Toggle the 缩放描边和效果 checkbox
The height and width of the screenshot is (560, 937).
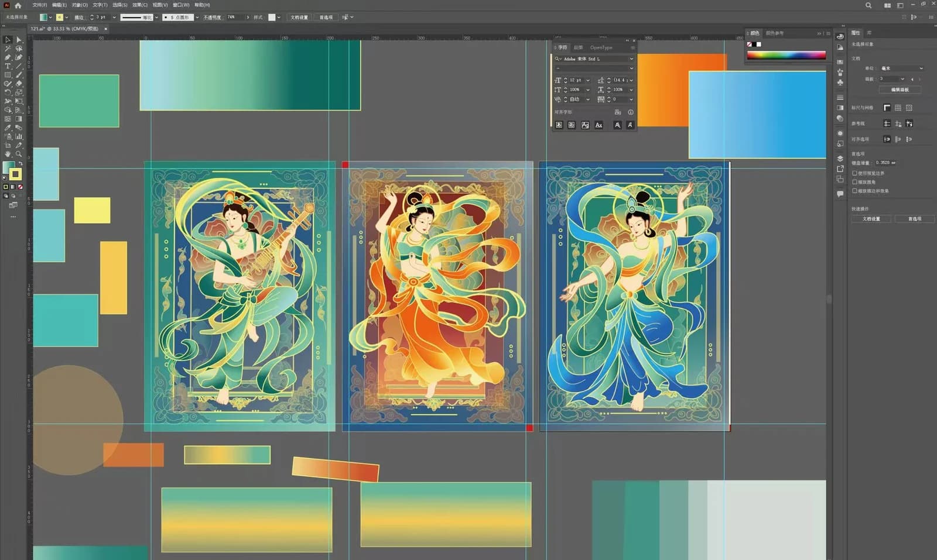coord(854,191)
